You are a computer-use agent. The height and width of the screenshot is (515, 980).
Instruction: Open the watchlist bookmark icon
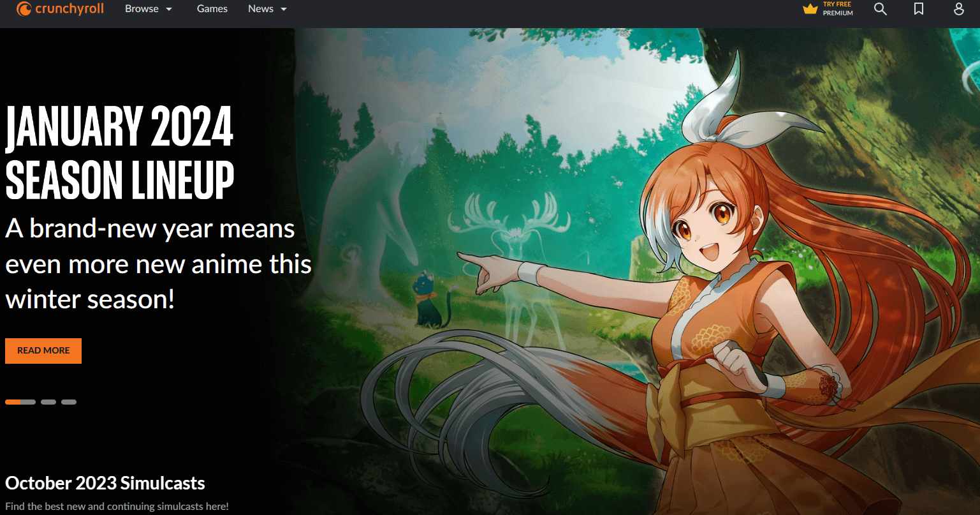[x=919, y=9]
